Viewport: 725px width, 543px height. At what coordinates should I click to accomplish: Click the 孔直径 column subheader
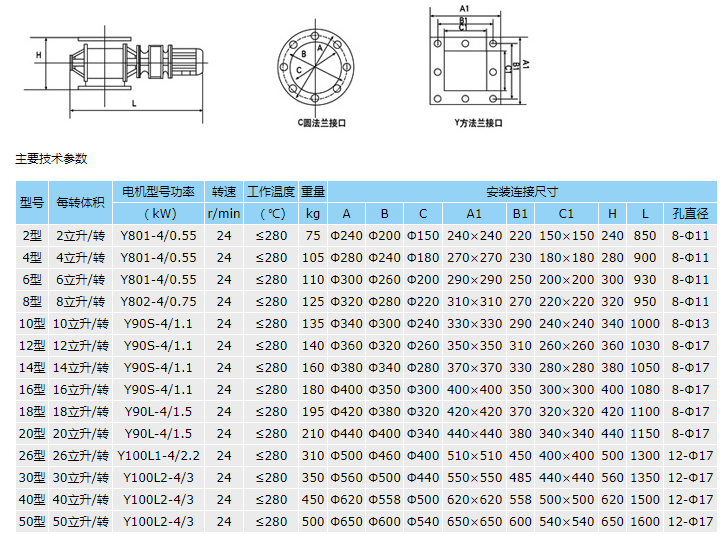(690, 214)
